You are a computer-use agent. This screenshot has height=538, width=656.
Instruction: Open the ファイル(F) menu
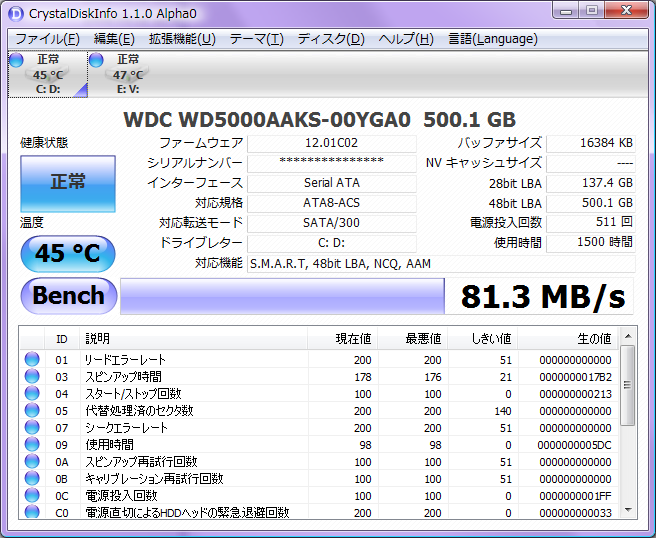tap(47, 39)
